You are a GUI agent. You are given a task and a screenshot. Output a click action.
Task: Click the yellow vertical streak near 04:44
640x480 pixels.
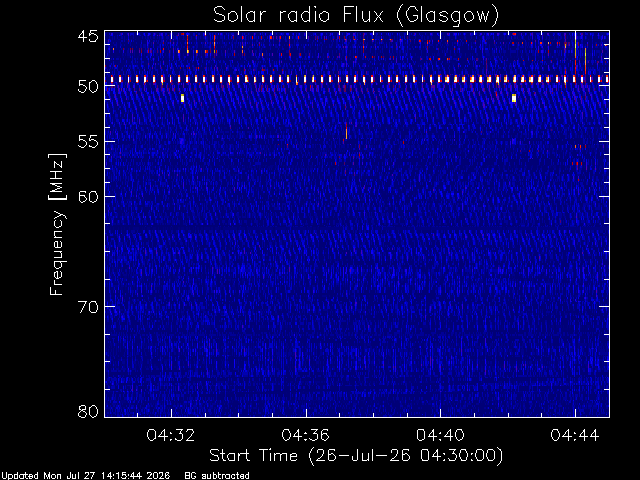[x=575, y=46]
